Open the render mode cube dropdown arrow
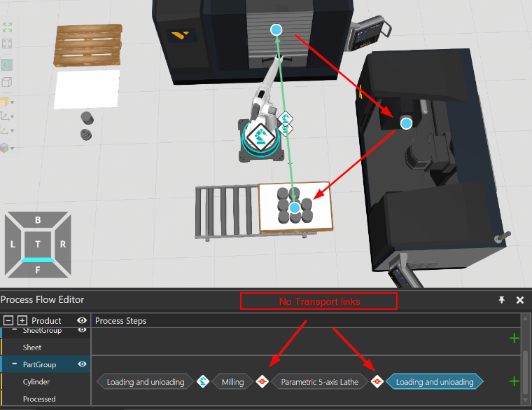Image resolution: width=532 pixels, height=410 pixels. 12,102
